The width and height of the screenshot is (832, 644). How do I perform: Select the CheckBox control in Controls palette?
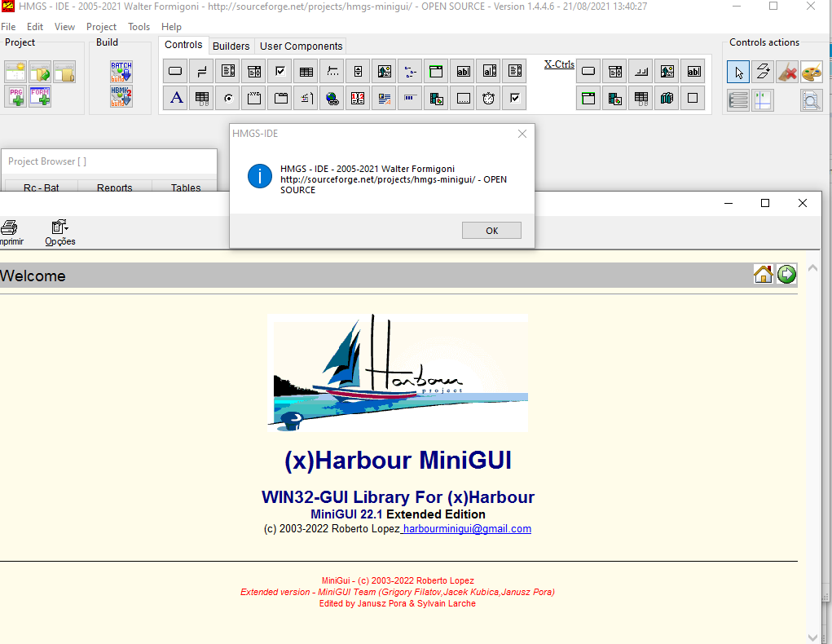[x=280, y=71]
